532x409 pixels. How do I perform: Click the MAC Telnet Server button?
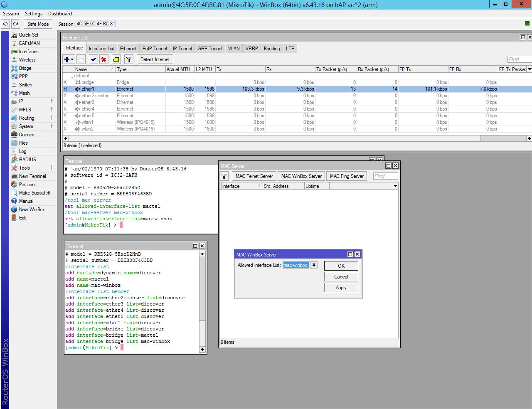pyautogui.click(x=254, y=176)
